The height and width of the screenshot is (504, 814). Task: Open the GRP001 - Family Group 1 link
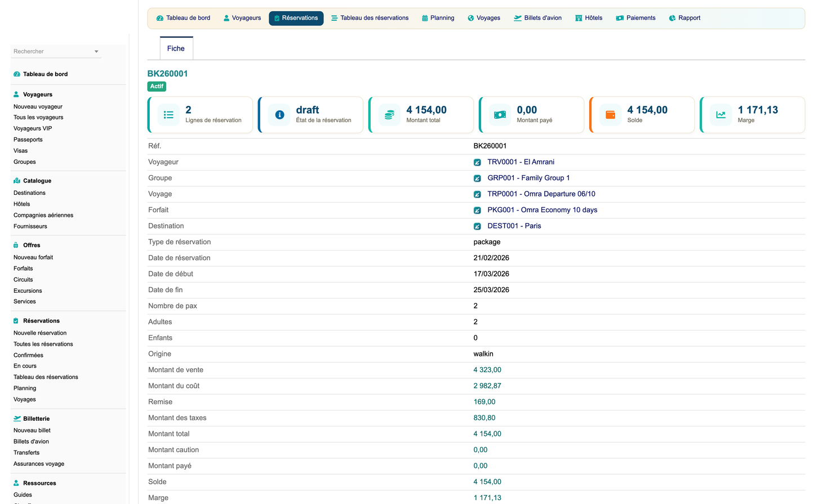[x=528, y=178]
